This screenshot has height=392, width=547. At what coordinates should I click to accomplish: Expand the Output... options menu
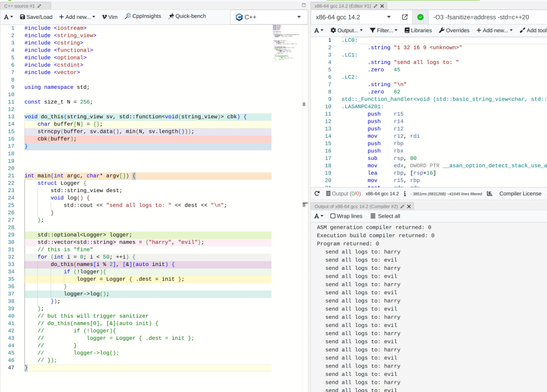pyautogui.click(x=347, y=31)
